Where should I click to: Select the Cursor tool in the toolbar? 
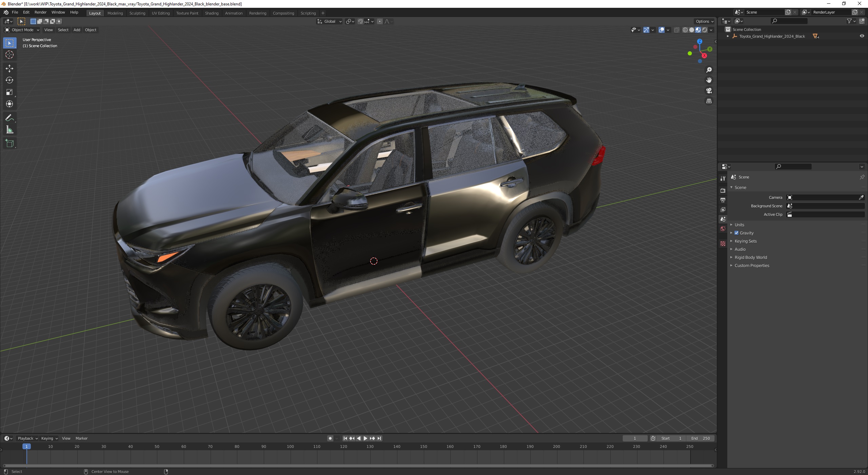click(x=9, y=55)
